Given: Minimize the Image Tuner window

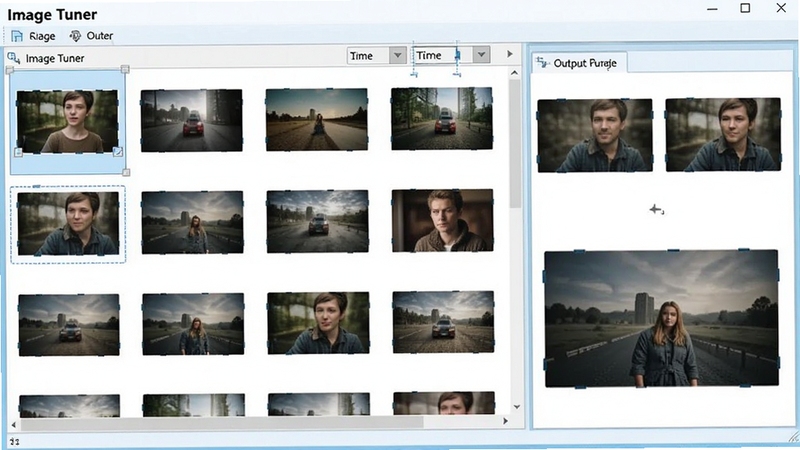Looking at the screenshot, I should coord(713,9).
